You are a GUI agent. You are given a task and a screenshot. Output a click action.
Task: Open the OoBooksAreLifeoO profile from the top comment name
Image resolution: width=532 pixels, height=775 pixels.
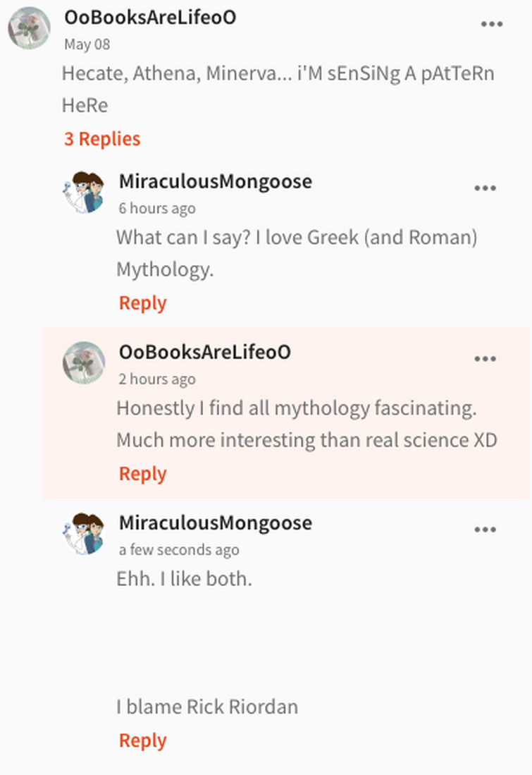[150, 18]
